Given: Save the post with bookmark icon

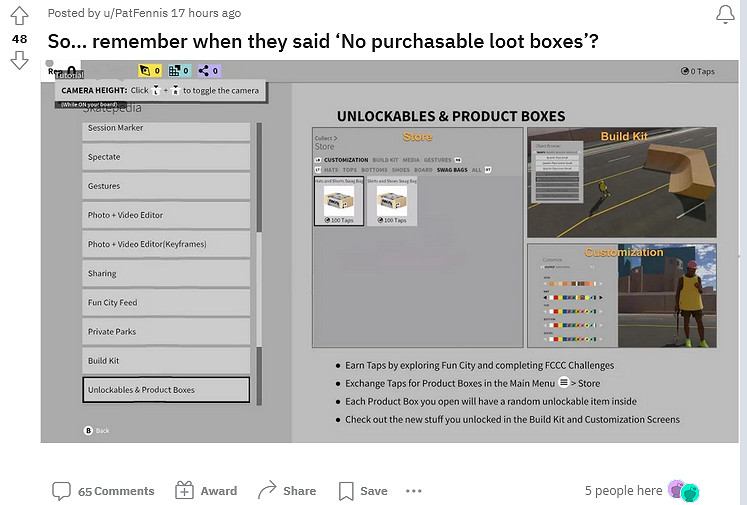Looking at the screenshot, I should coord(362,491).
